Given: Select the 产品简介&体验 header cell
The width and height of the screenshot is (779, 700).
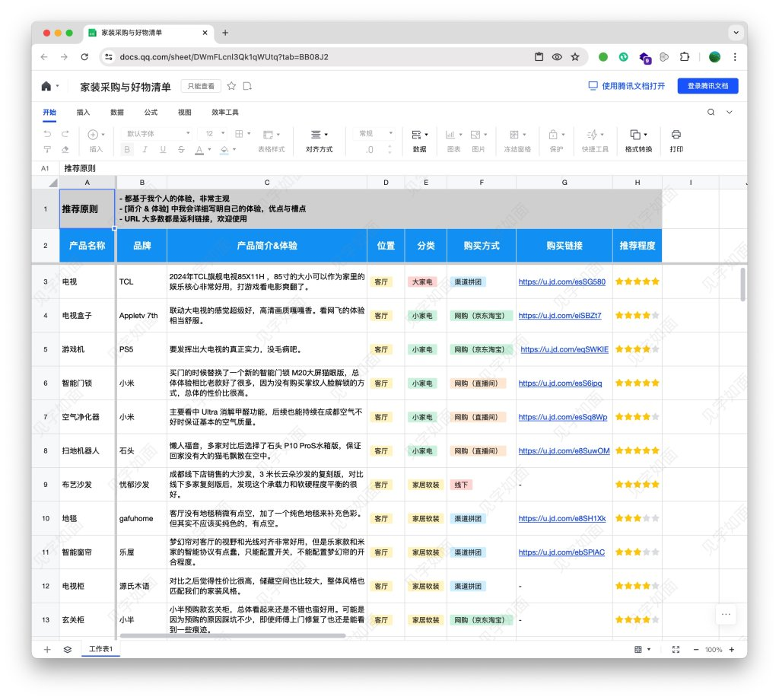Looking at the screenshot, I should [267, 246].
